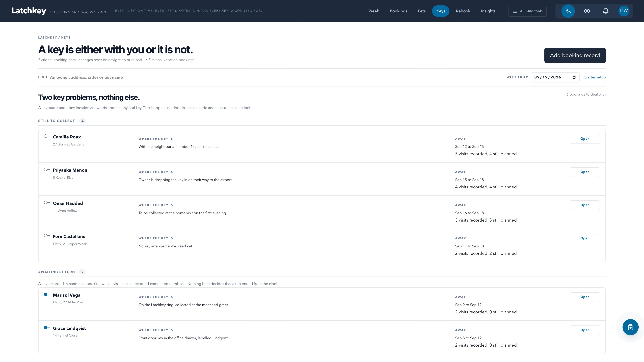
Task: Select the Keys tab
Action: tap(441, 11)
